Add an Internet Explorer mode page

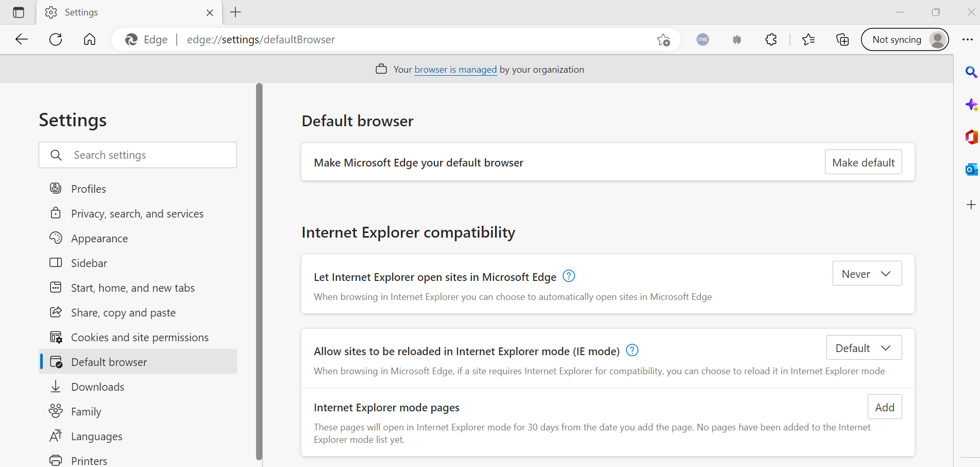point(885,407)
